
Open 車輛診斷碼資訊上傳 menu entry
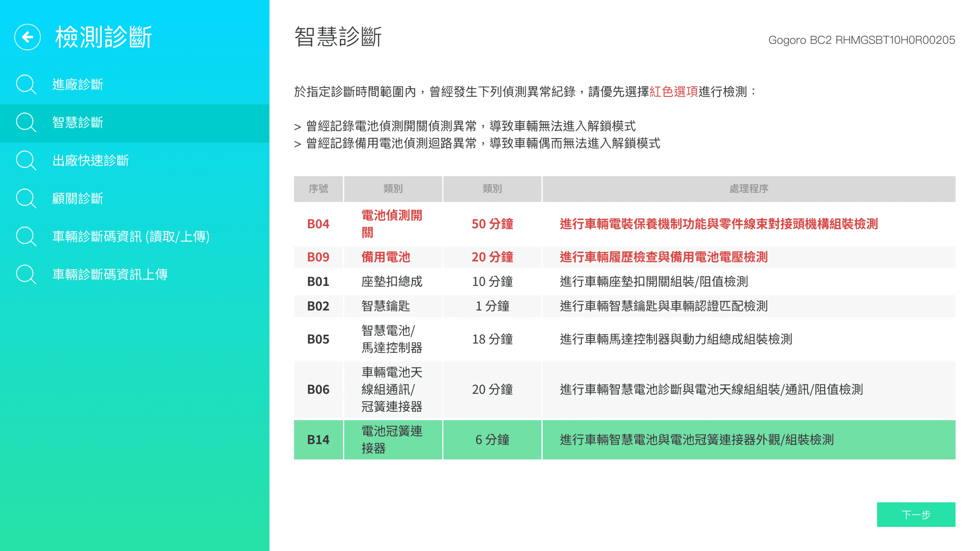point(110,275)
